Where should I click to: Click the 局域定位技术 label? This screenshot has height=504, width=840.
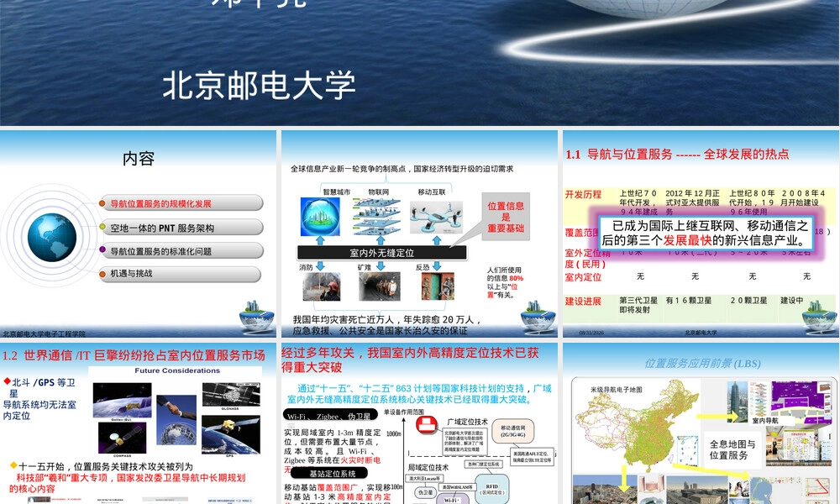coord(428,467)
